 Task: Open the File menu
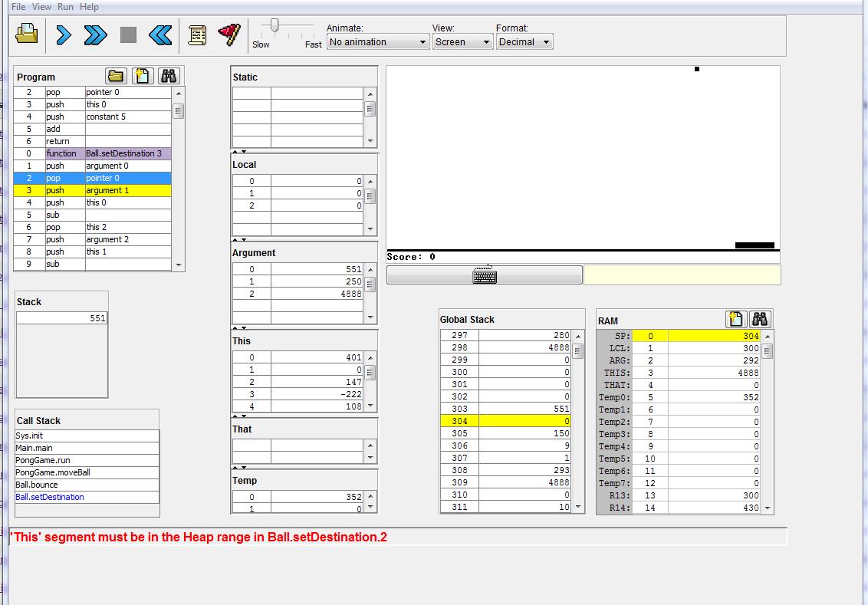(x=18, y=7)
